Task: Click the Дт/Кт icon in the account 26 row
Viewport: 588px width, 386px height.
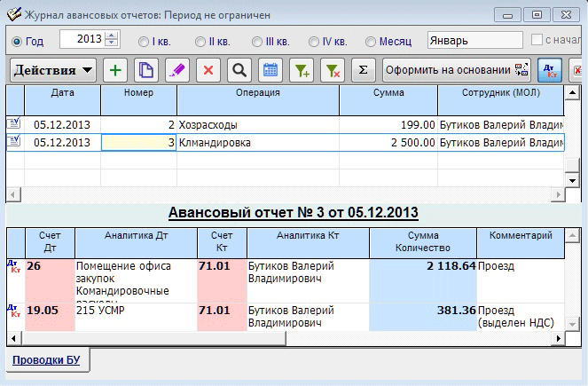Action: pyautogui.click(x=14, y=266)
